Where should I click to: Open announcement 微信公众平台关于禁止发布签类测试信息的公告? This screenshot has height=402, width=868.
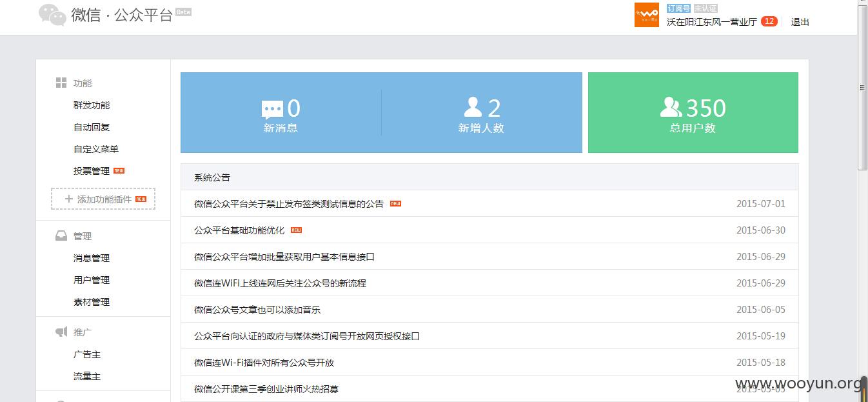[x=289, y=204]
